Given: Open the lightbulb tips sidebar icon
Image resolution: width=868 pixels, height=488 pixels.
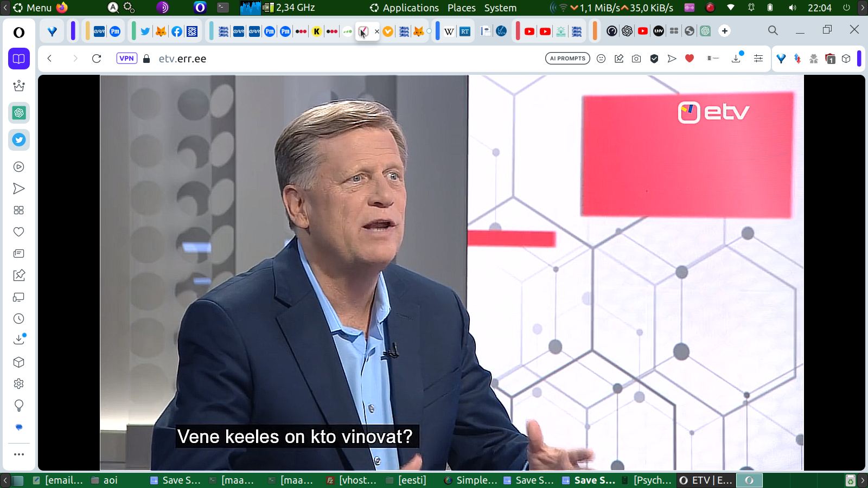Looking at the screenshot, I should 19,406.
